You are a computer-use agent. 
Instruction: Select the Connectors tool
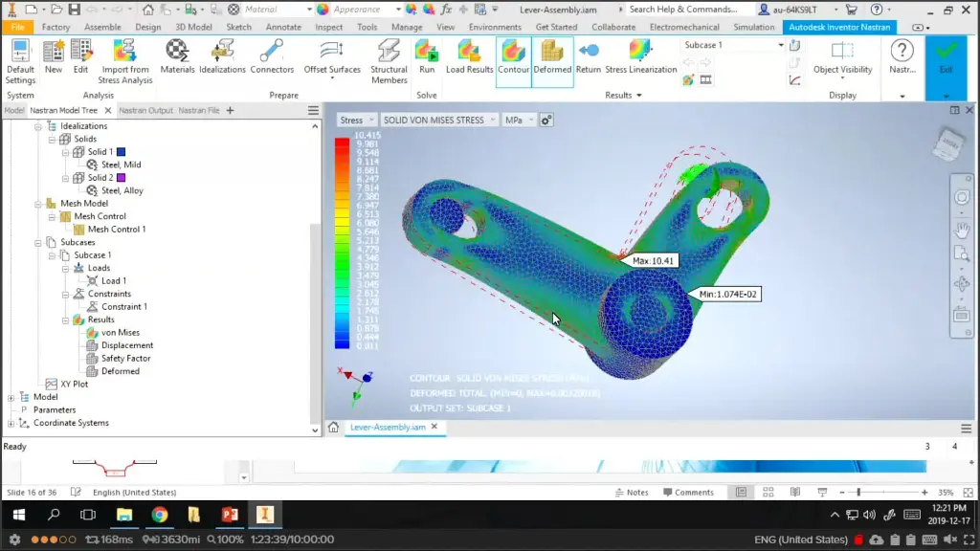(x=272, y=56)
